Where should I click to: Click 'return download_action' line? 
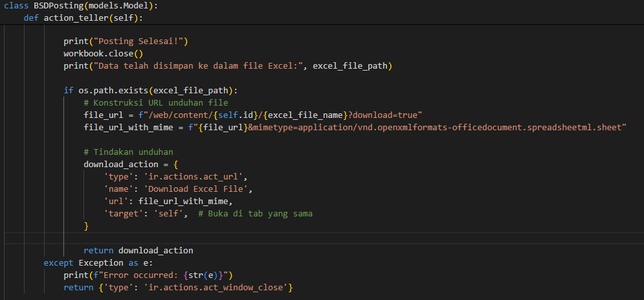[x=139, y=250]
